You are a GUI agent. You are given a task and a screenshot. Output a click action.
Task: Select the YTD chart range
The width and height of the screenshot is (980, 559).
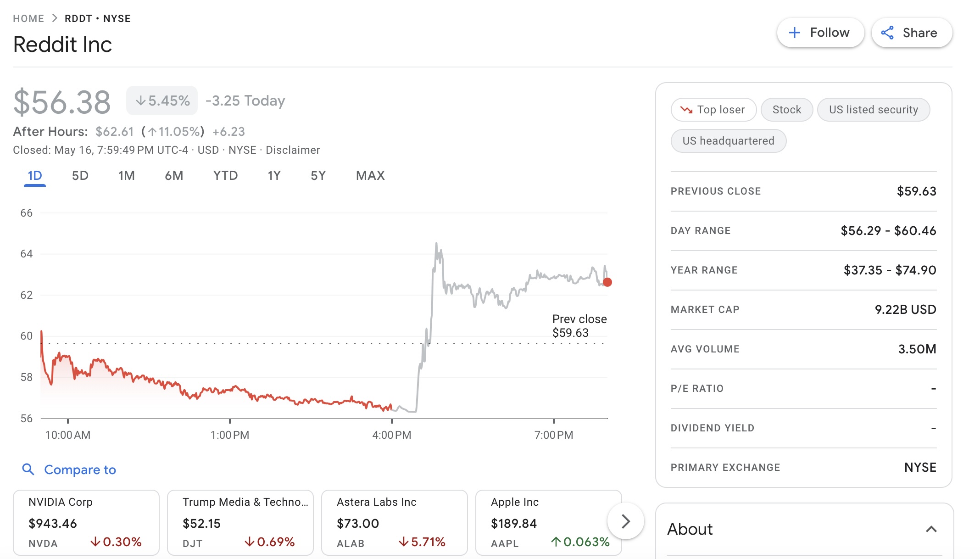click(x=225, y=176)
